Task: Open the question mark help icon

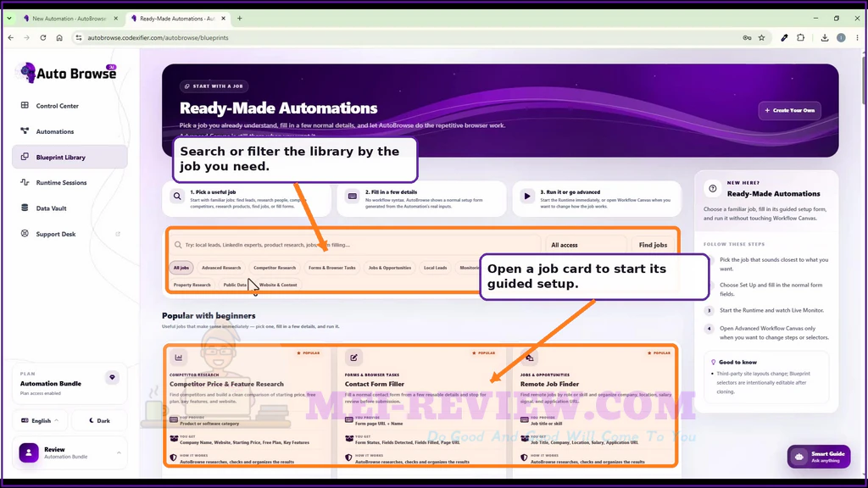Action: (x=713, y=189)
